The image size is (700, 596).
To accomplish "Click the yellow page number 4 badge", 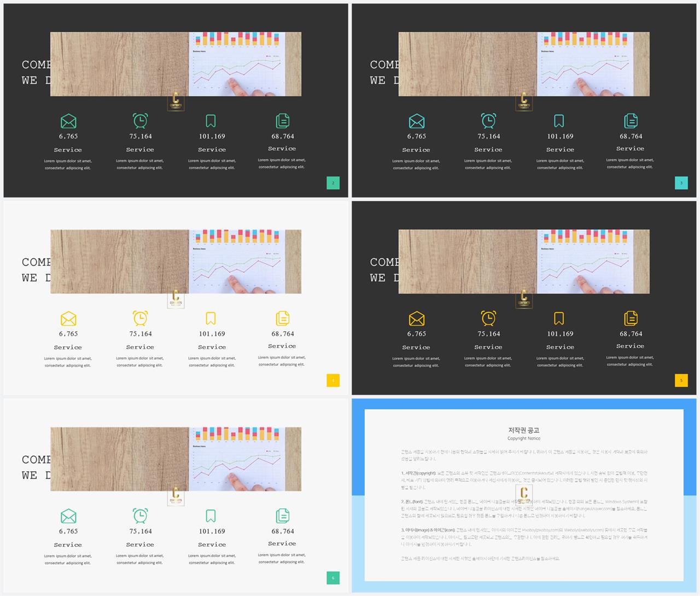I will 333,380.
